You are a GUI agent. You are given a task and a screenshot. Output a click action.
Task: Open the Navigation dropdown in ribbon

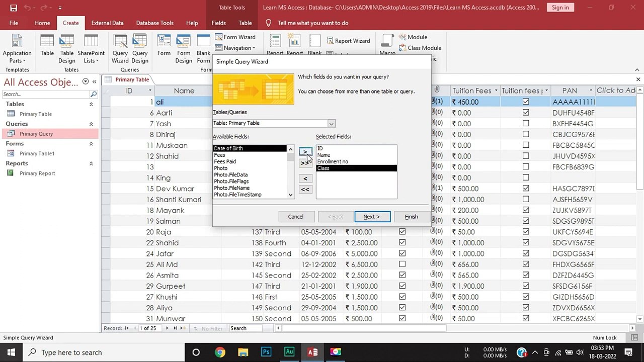(235, 48)
